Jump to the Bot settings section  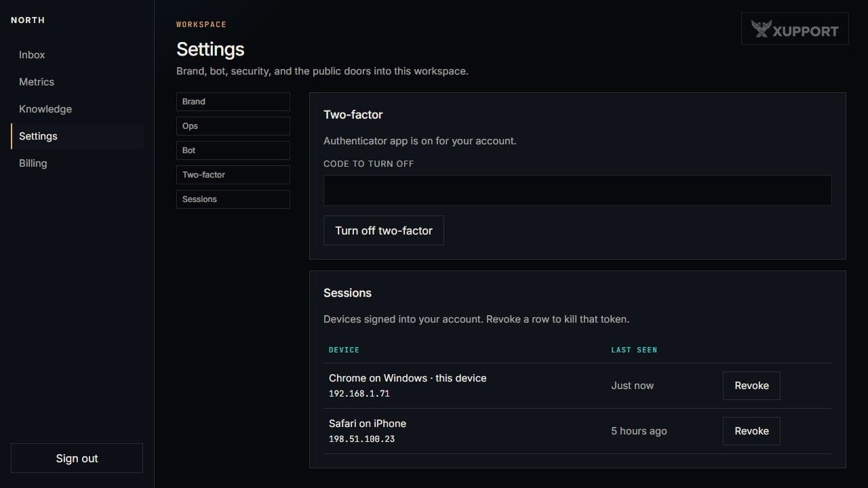(x=233, y=150)
